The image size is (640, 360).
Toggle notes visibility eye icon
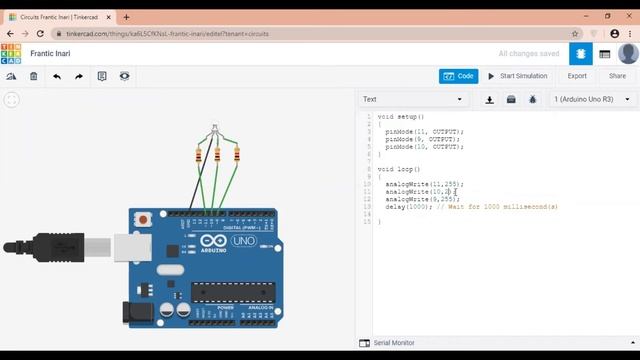point(124,76)
